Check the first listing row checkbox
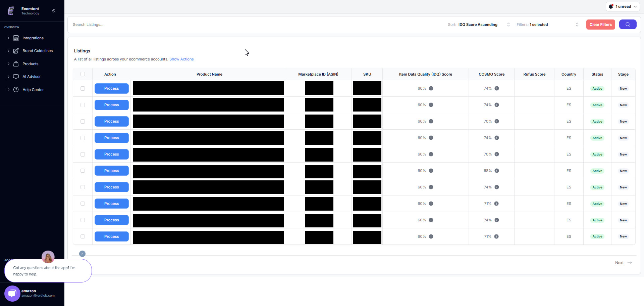This screenshot has height=306, width=644. click(x=83, y=88)
